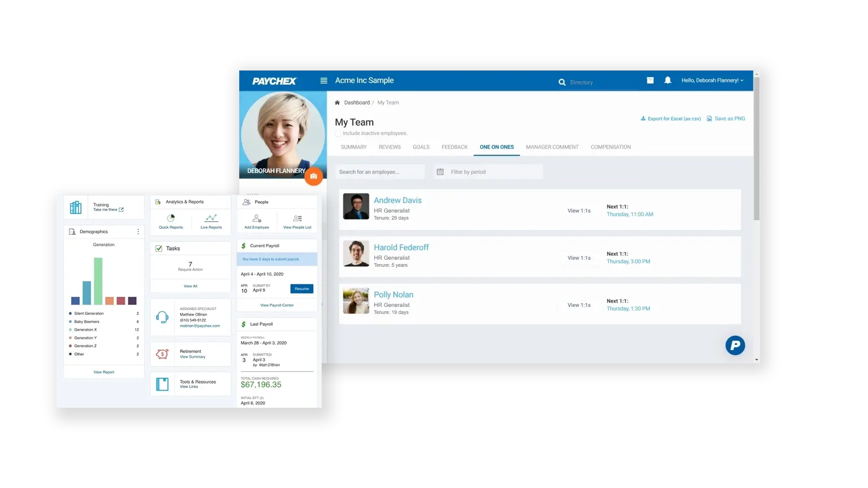
Task: Click the orange camera icon on profile photo
Action: pos(314,176)
